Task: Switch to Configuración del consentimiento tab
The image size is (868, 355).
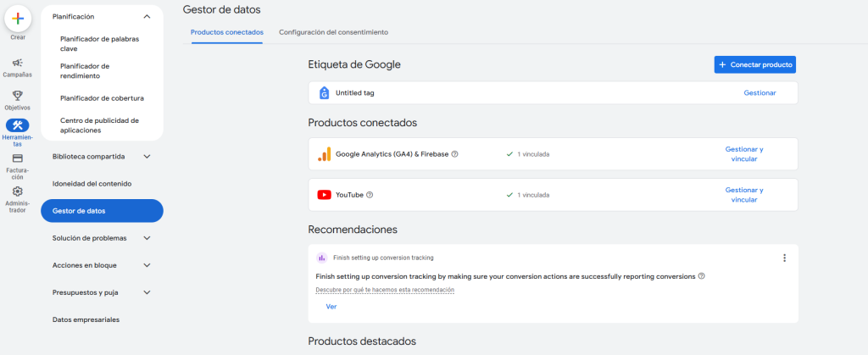Action: click(x=333, y=32)
